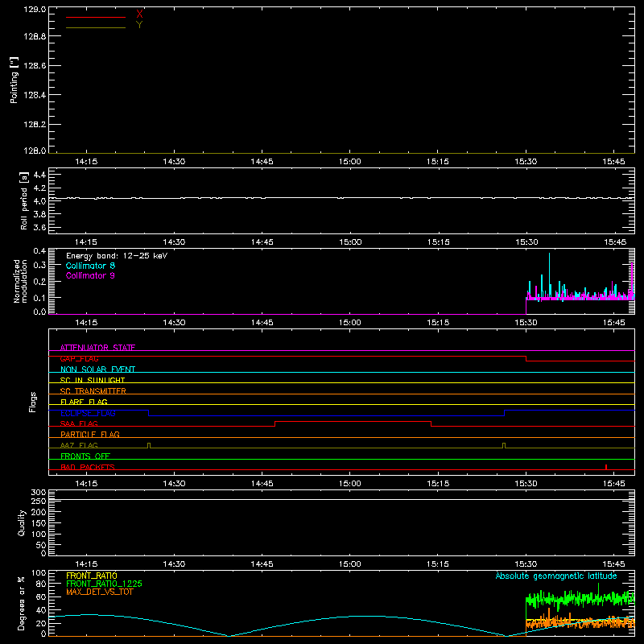The image size is (644, 644).
Task: Select the ATTENUATOR_STATE flag label
Action: click(97, 348)
